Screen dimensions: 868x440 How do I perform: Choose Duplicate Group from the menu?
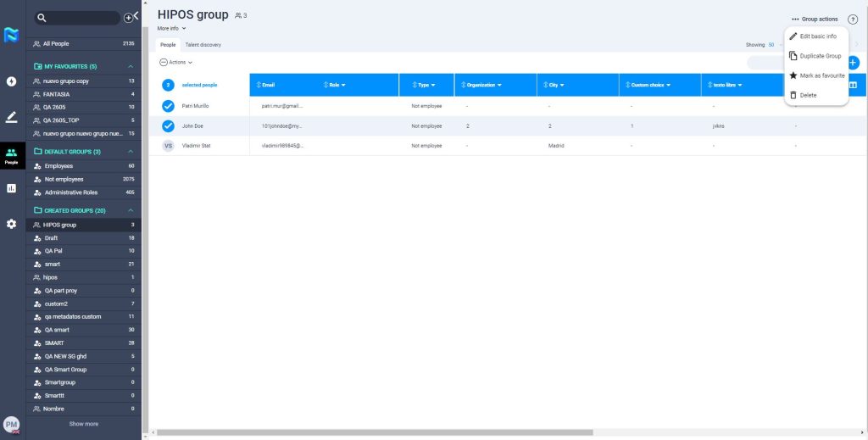pyautogui.click(x=820, y=56)
